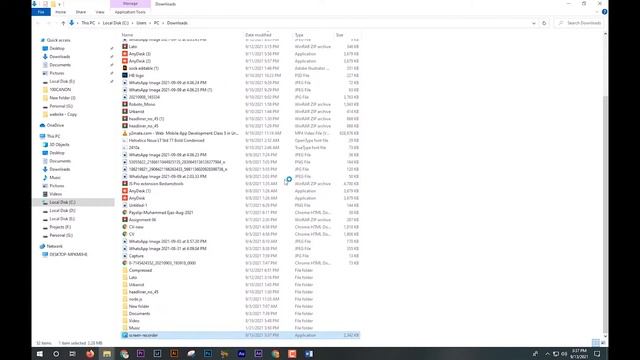Open the Share ribbon tab
The width and height of the screenshot is (640, 360).
pyautogui.click(x=81, y=12)
